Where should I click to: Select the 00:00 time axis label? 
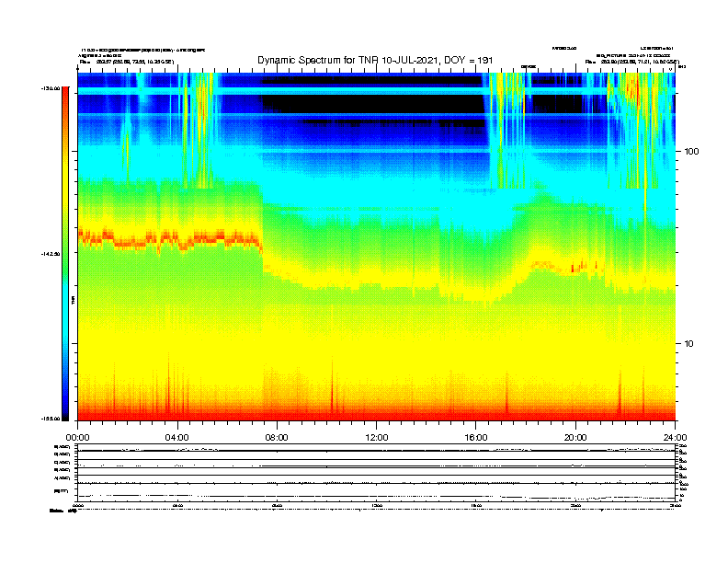click(x=77, y=438)
